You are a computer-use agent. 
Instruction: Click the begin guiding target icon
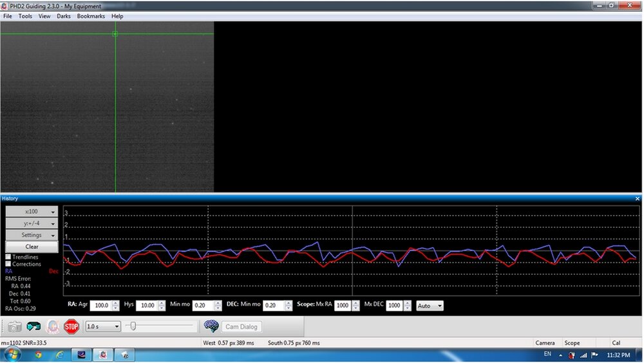pyautogui.click(x=53, y=327)
